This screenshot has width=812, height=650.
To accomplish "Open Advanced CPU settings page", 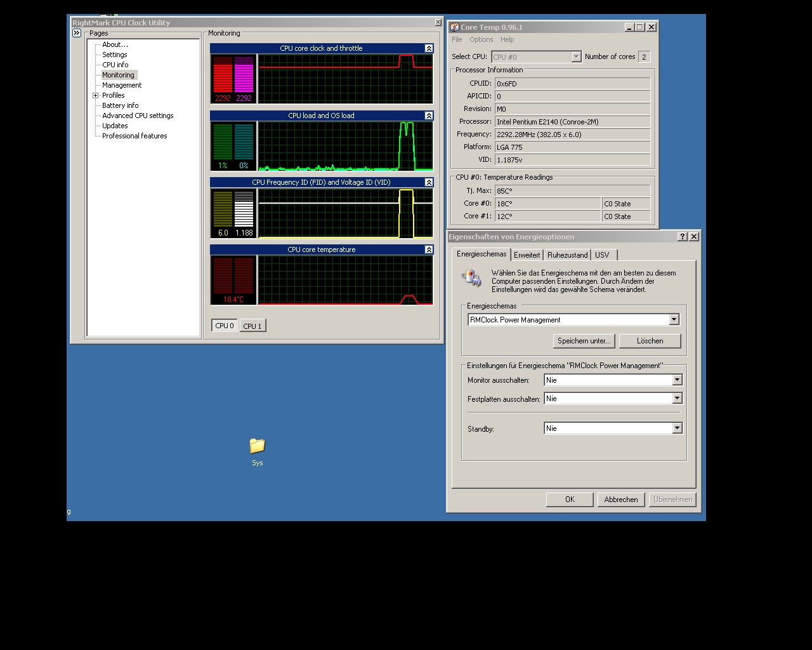I will coord(138,116).
